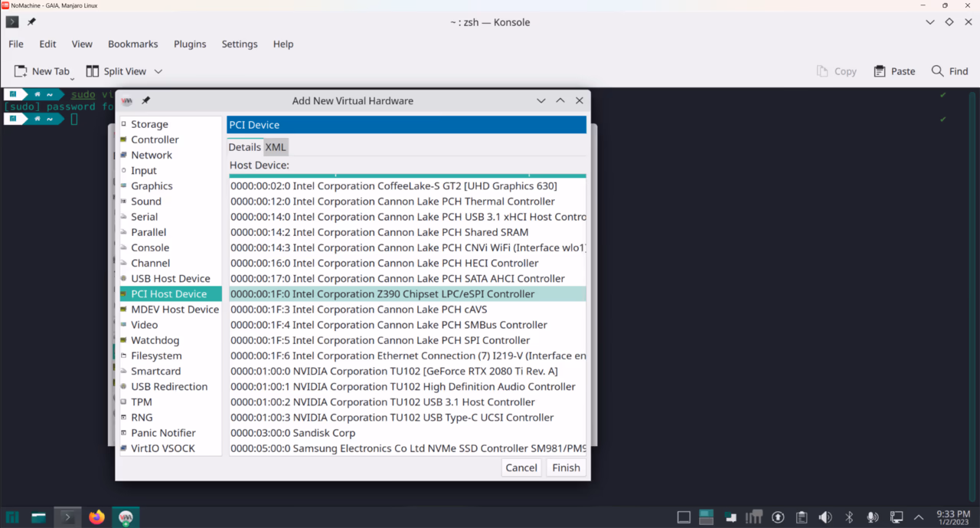Expand hidden system tray icons

click(x=918, y=517)
